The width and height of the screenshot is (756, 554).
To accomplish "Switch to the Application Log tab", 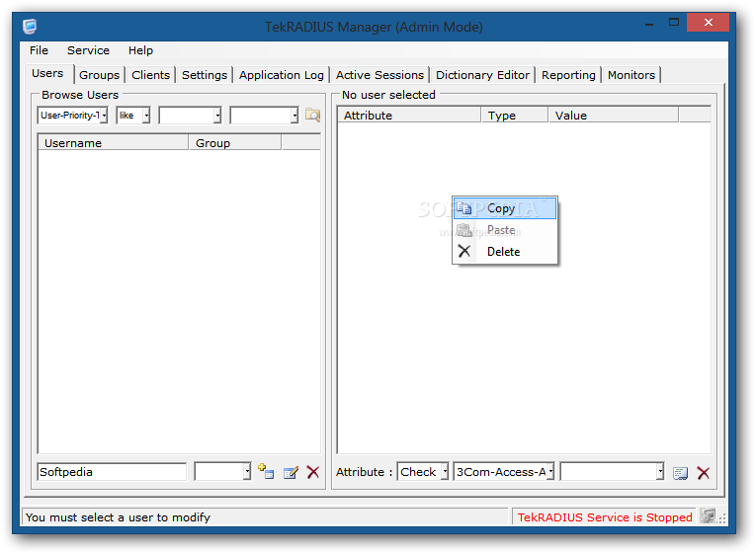I will point(282,75).
